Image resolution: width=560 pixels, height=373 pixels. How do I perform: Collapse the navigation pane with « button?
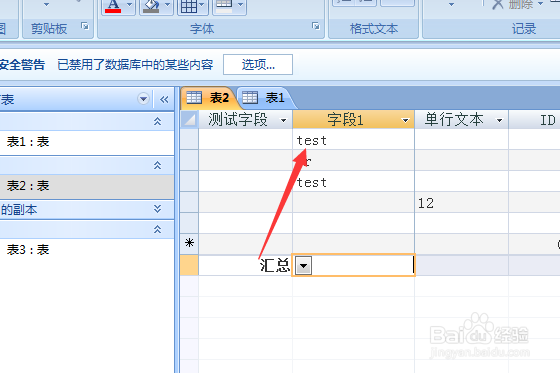point(164,99)
